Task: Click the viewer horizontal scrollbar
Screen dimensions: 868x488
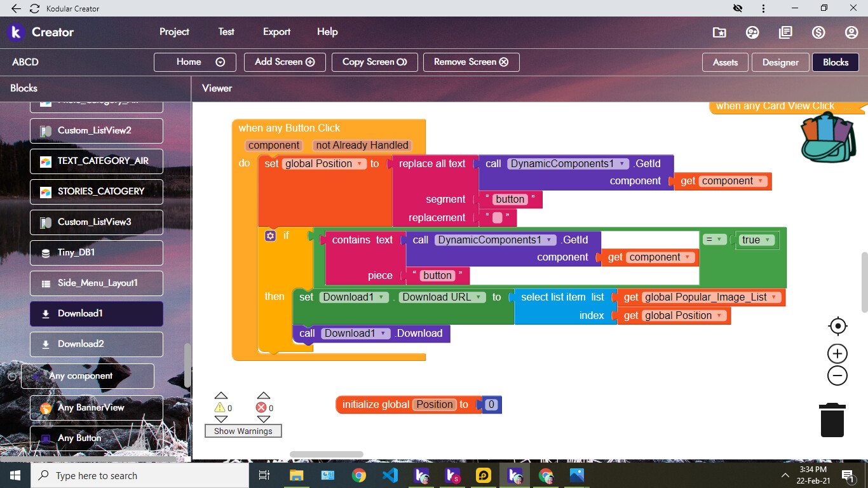Action: pyautogui.click(x=327, y=454)
